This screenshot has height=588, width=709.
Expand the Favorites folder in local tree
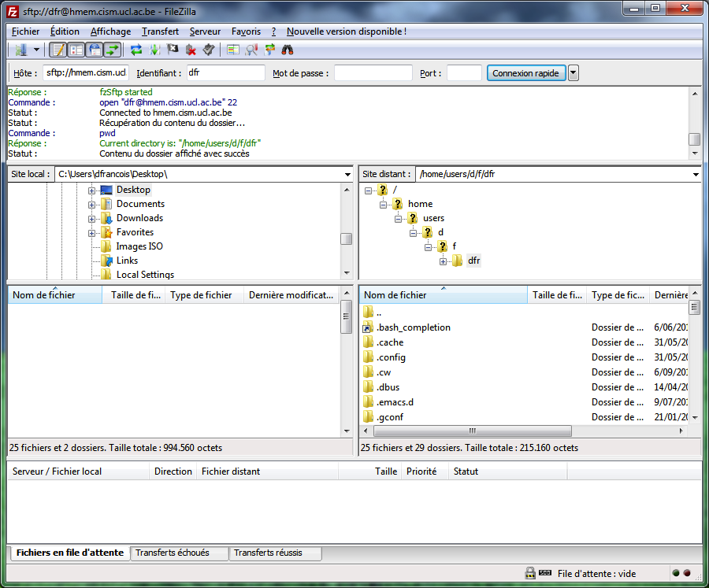tap(92, 233)
